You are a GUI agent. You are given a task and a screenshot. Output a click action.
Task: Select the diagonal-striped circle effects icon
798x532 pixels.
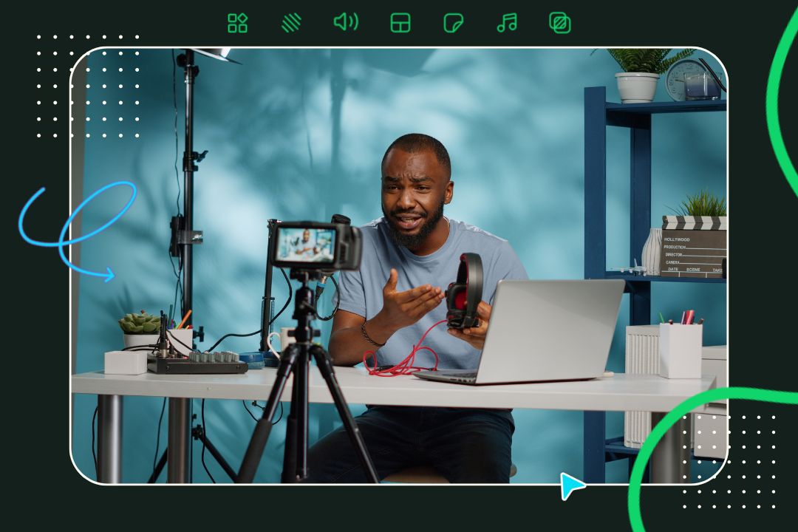291,23
